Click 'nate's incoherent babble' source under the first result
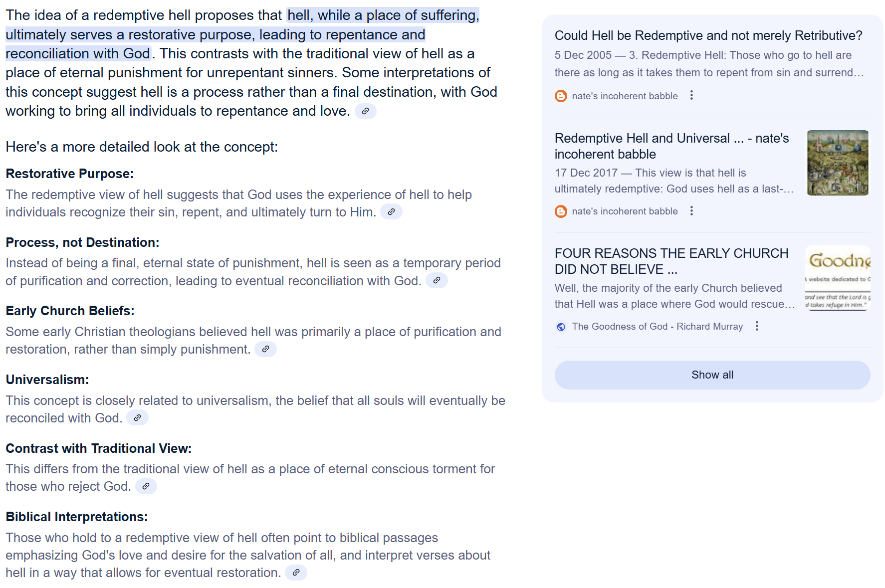This screenshot has height=588, width=885. pyautogui.click(x=625, y=96)
